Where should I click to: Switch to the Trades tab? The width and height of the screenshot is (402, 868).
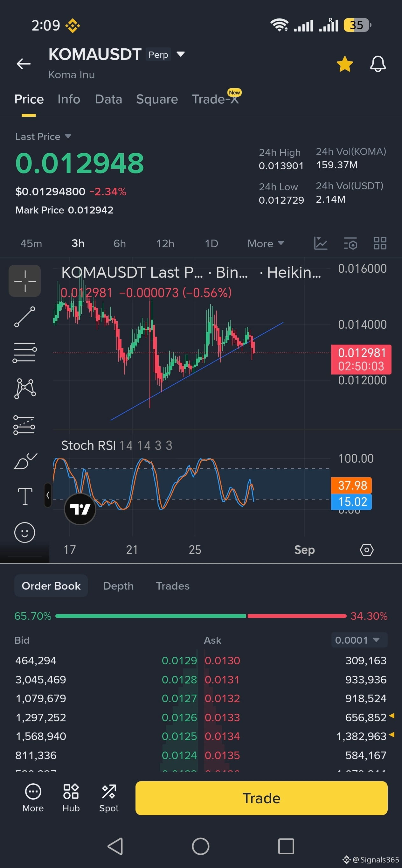173,586
